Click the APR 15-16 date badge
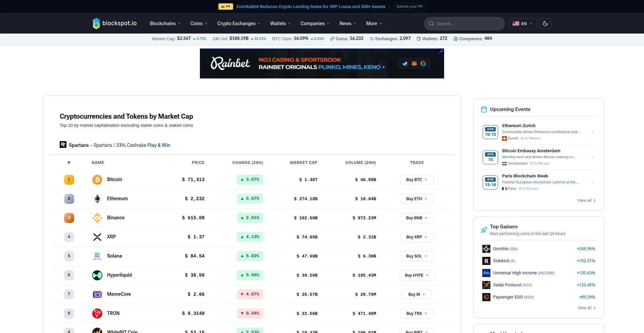Image resolution: width=644 pixels, height=333 pixels. click(490, 182)
